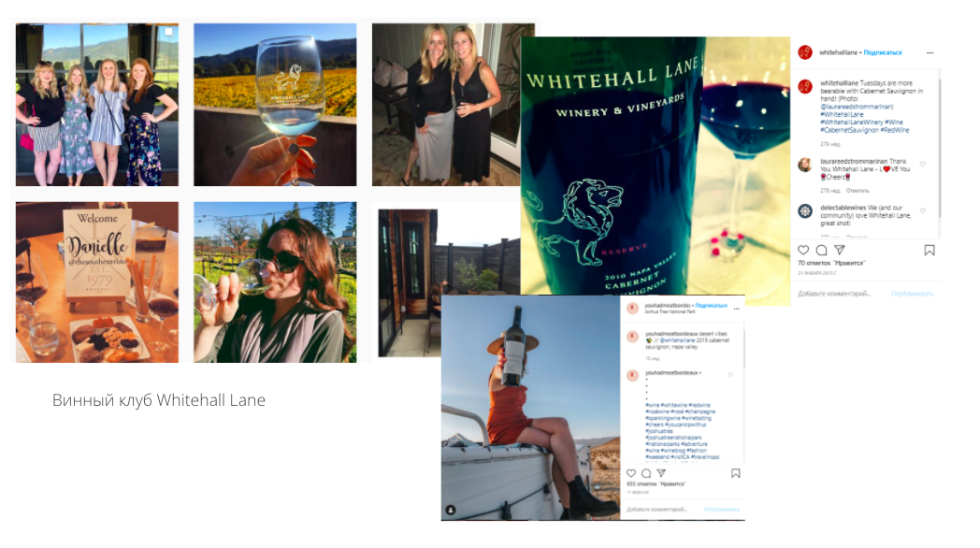Open the three-dot options menu for whitehalllane post
Viewport: 980px width, 548px height.
tap(930, 52)
